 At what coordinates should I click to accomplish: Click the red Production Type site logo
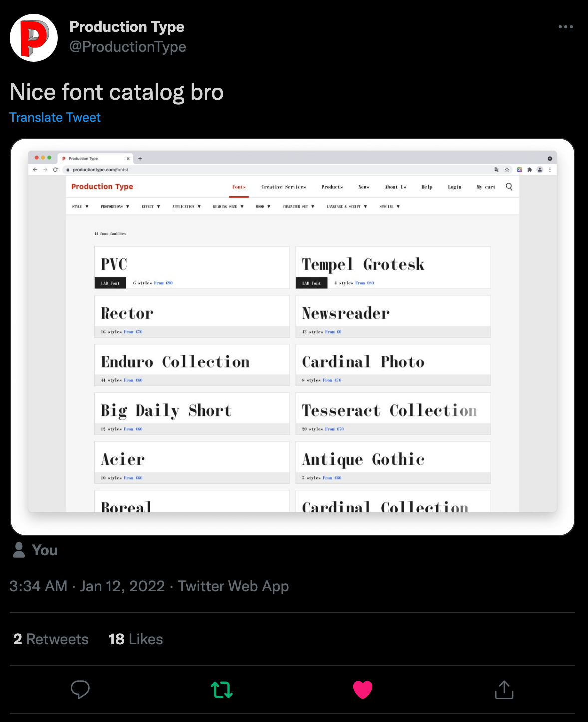tap(102, 187)
